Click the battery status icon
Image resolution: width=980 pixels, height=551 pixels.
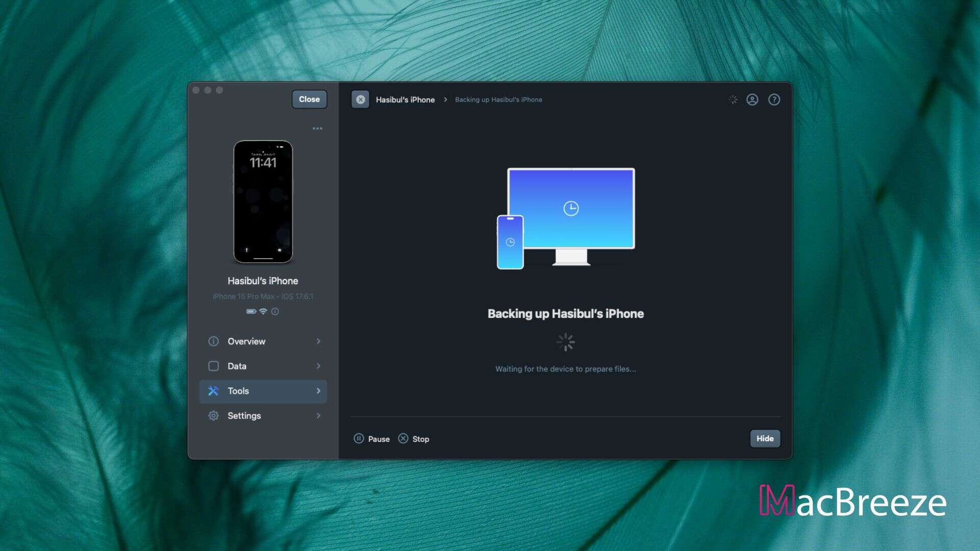coord(252,311)
